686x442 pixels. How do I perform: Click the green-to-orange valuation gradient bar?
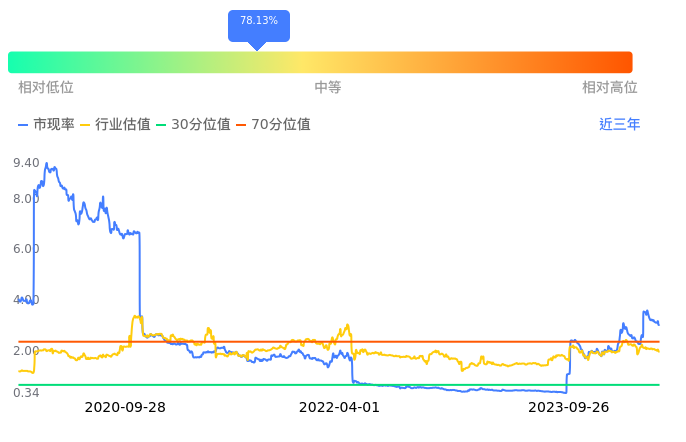(x=320, y=62)
